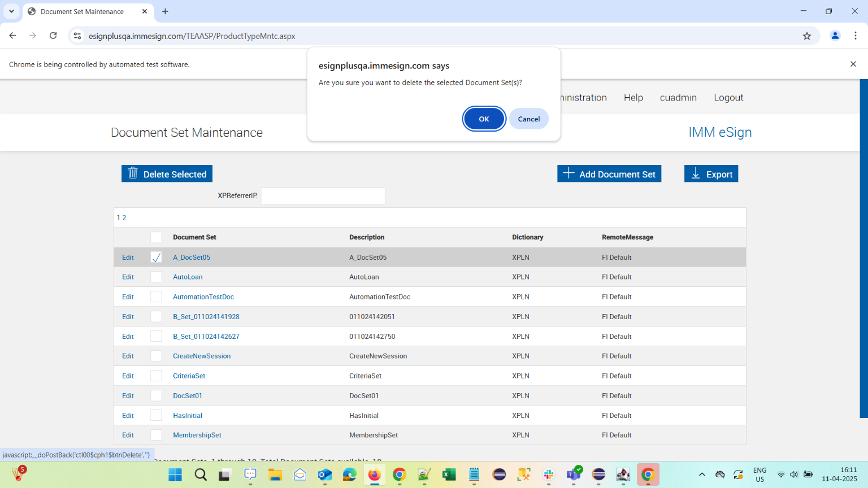This screenshot has height=488, width=868.
Task: Open Task View on the taskbar
Action: 225,474
